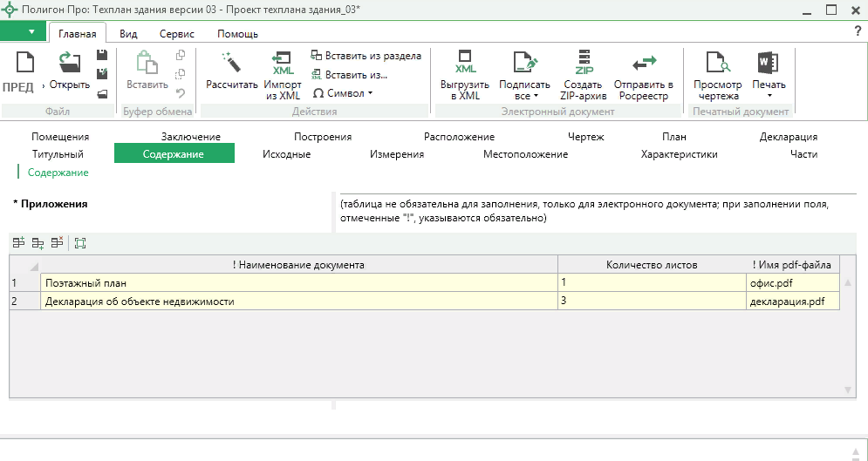Screen dimensions: 868x461
Task: Click Импорт из XML icon
Action: tap(282, 64)
